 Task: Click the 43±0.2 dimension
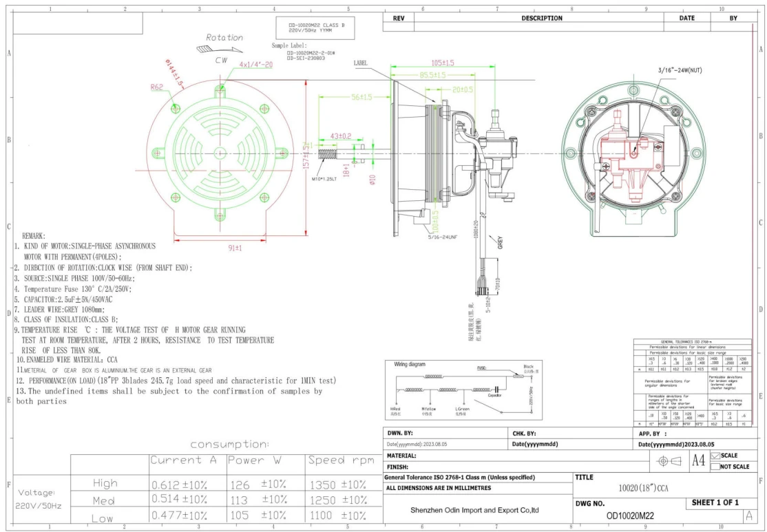tap(341, 136)
